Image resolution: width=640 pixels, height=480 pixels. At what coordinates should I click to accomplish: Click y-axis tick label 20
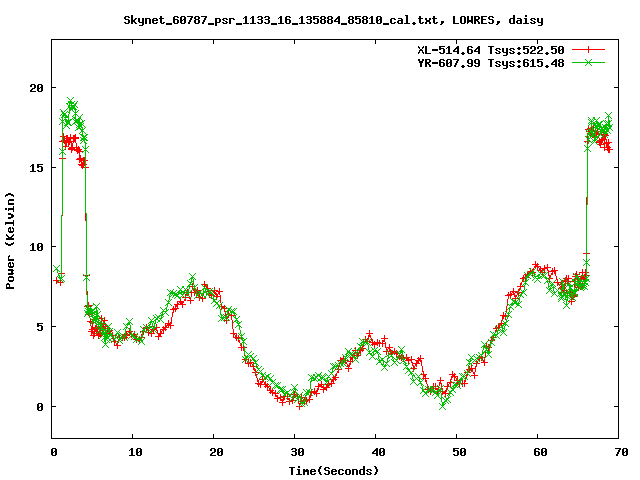(36, 88)
